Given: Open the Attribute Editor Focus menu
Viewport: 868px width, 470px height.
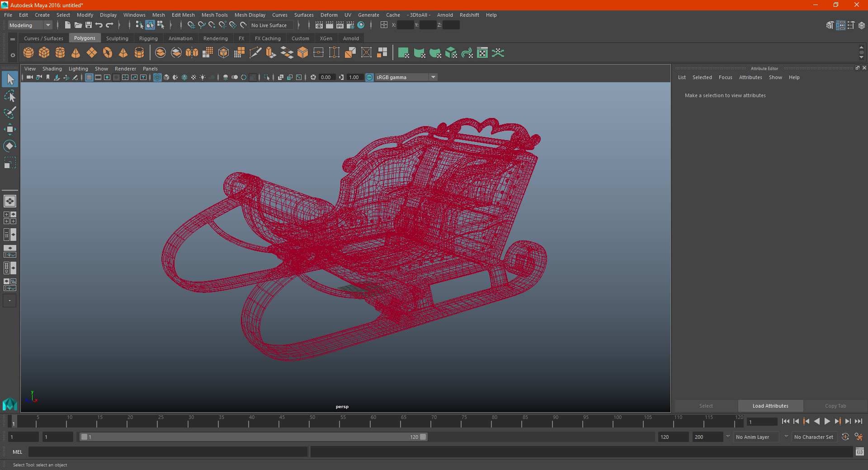Looking at the screenshot, I should (x=726, y=77).
